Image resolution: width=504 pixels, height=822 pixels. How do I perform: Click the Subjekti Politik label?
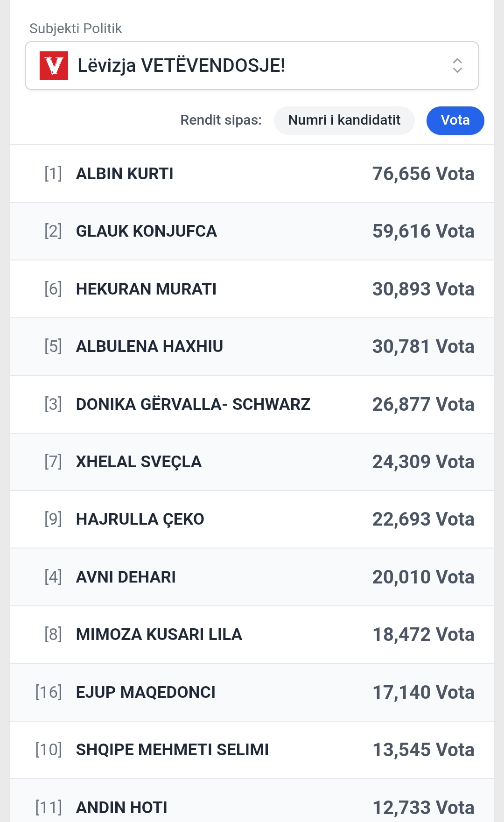click(76, 28)
